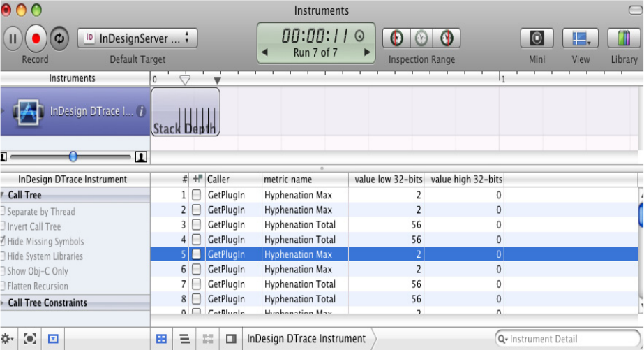Enable Flatten Recursion option
Screen dimensions: 644x350
[3, 286]
